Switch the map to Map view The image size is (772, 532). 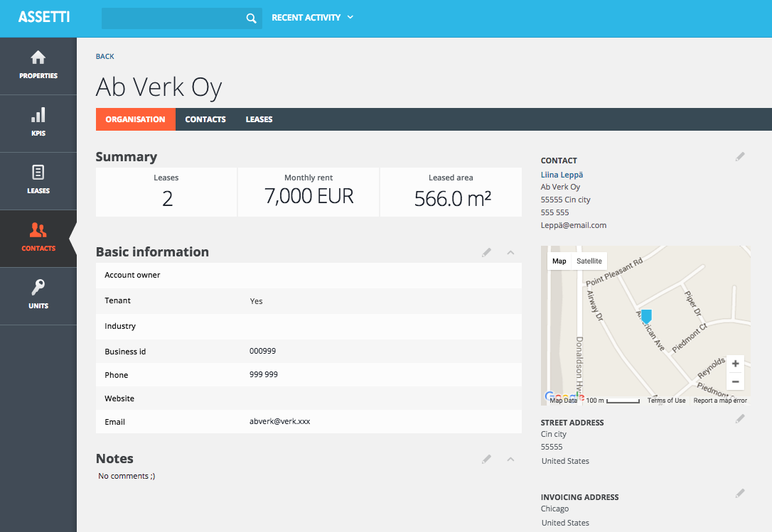click(x=559, y=261)
